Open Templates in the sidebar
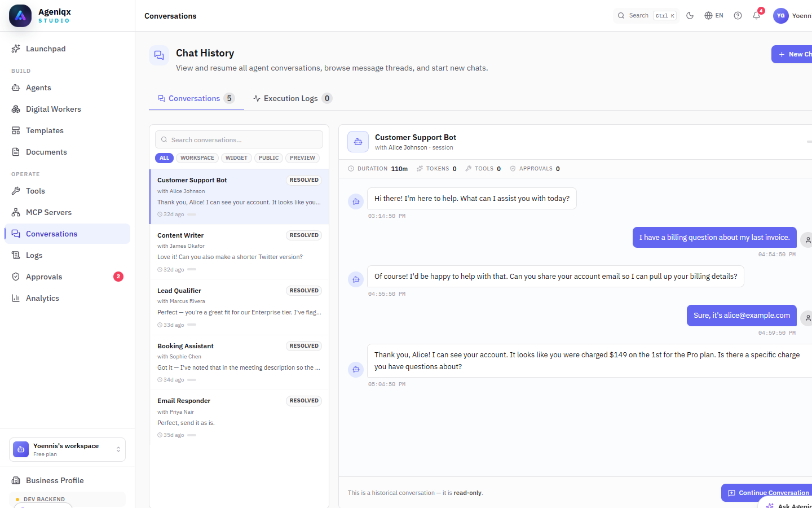The width and height of the screenshot is (812, 508). (67, 130)
